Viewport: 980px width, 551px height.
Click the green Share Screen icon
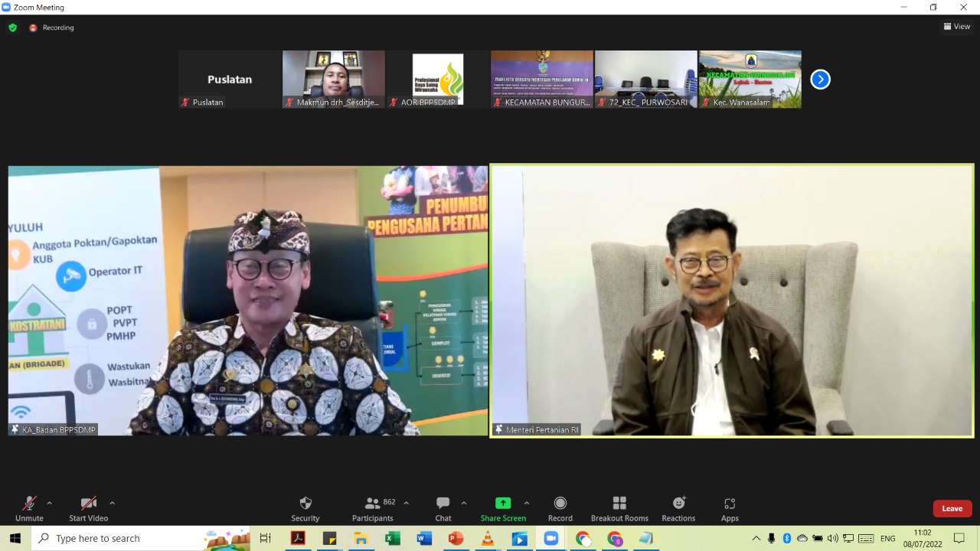[x=503, y=503]
